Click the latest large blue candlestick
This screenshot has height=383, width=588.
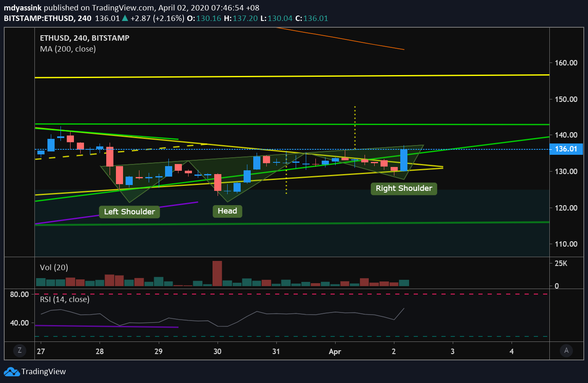point(404,160)
